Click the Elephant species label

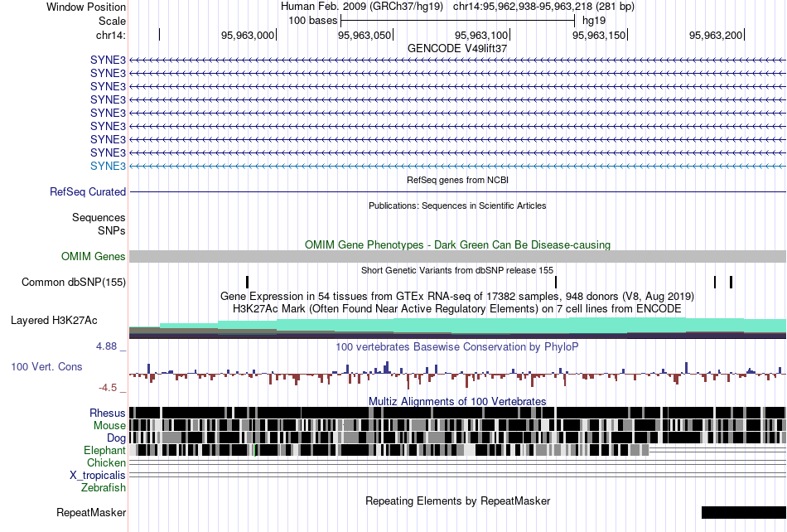105,450
